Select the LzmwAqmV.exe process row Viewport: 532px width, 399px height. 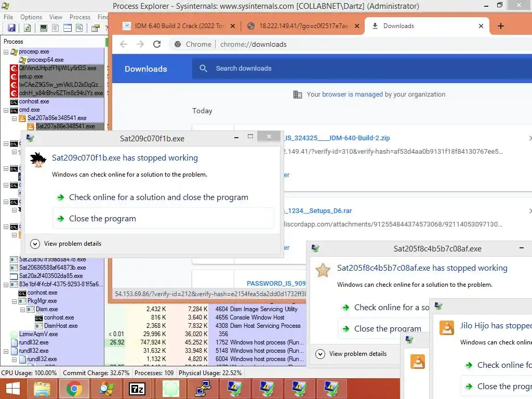pos(57,334)
